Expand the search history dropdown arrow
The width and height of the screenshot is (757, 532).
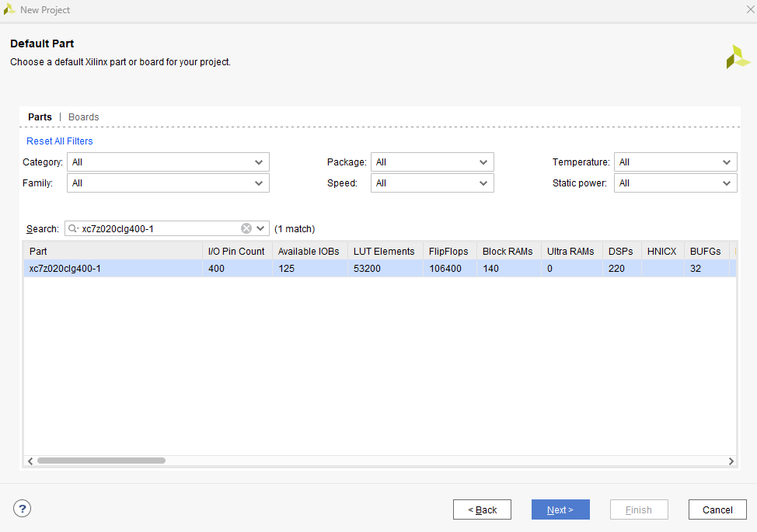pos(260,228)
